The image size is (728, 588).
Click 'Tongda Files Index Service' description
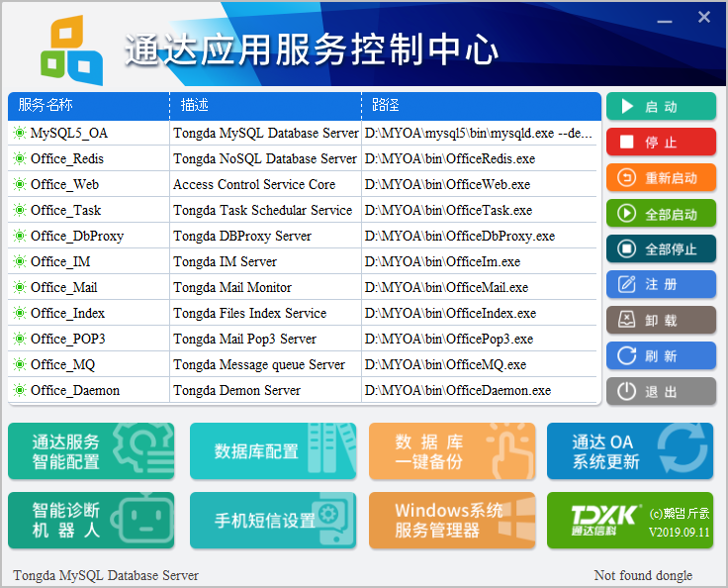click(x=250, y=313)
